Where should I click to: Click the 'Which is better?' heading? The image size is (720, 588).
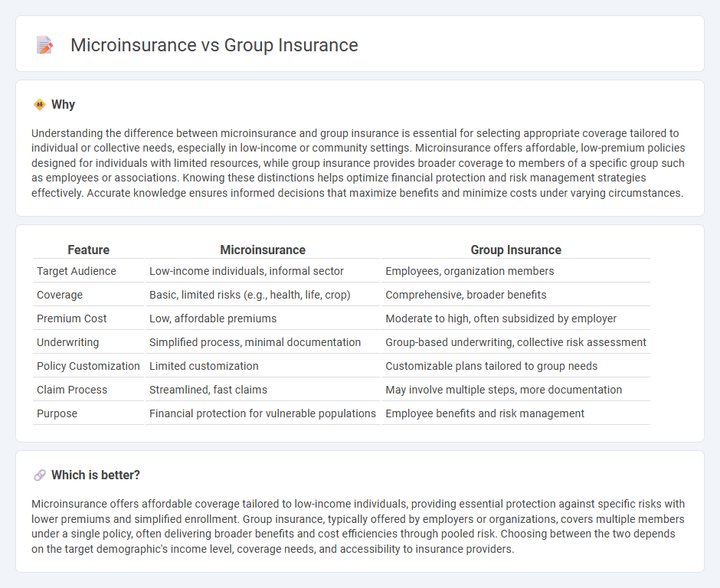(96, 475)
